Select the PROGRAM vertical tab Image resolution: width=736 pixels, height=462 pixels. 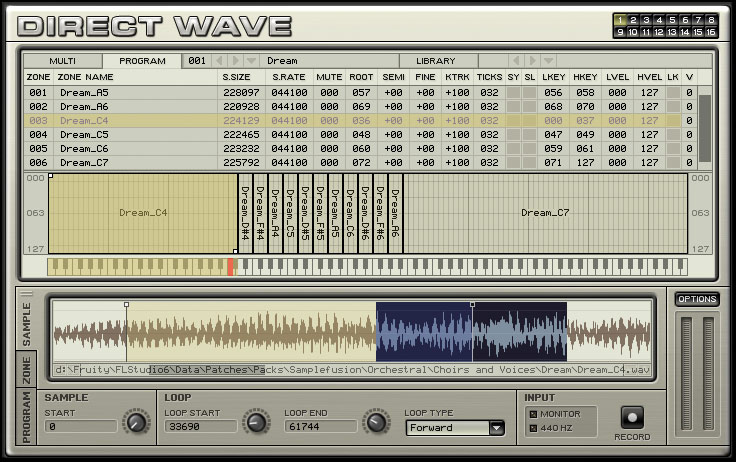point(26,417)
